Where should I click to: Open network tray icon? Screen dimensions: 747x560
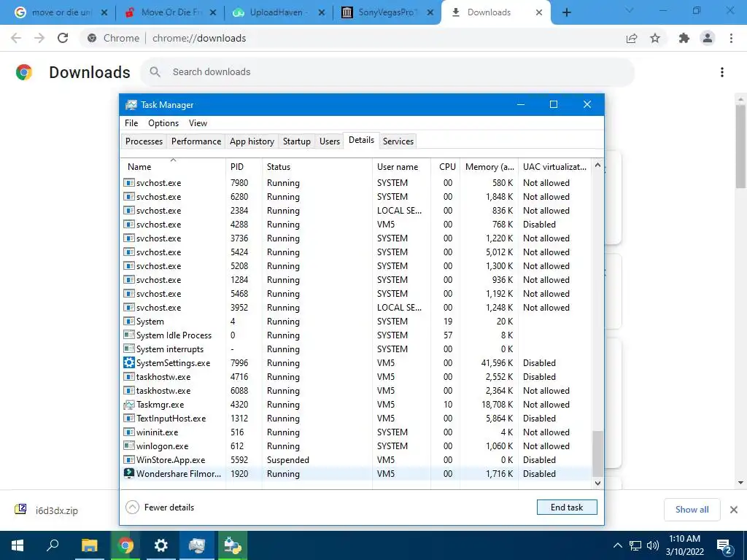tap(635, 545)
